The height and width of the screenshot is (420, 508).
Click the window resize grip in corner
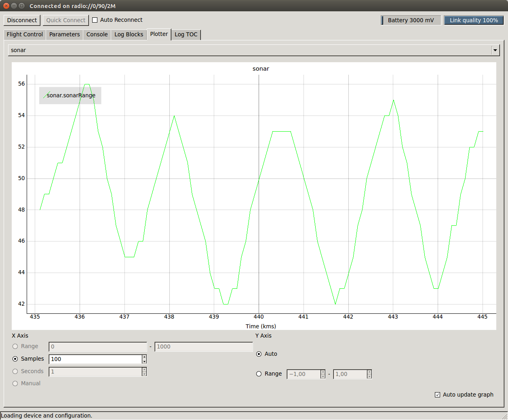point(504,416)
